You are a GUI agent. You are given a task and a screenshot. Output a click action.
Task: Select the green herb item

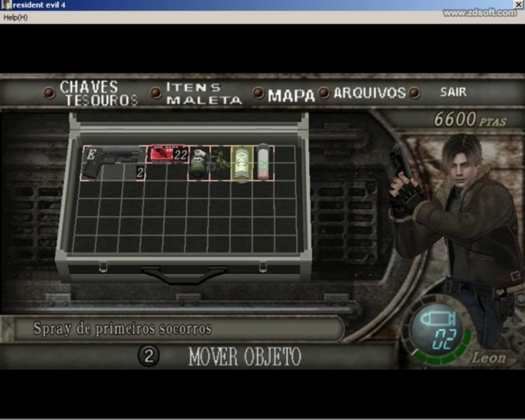[x=220, y=163]
